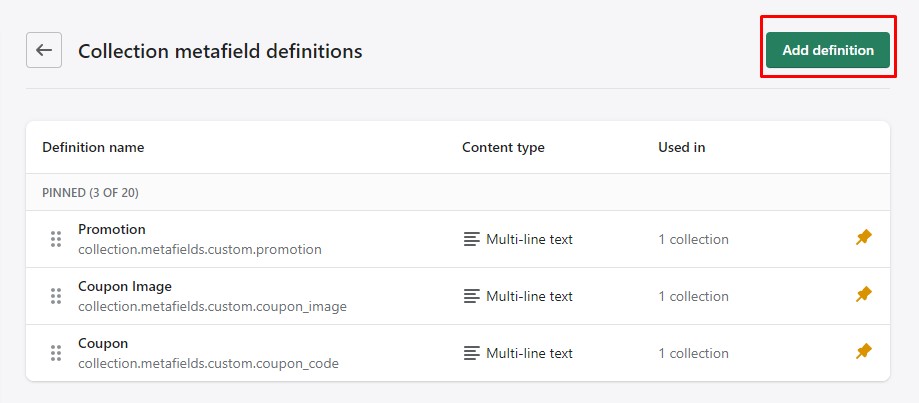
Task: Unpin the Coupon Image definition
Action: (x=864, y=295)
